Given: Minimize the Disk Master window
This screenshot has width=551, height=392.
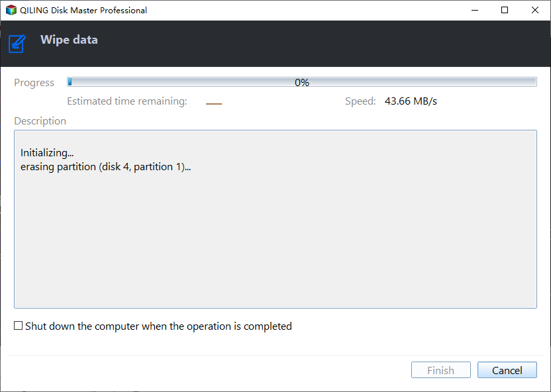Looking at the screenshot, I should tap(475, 10).
